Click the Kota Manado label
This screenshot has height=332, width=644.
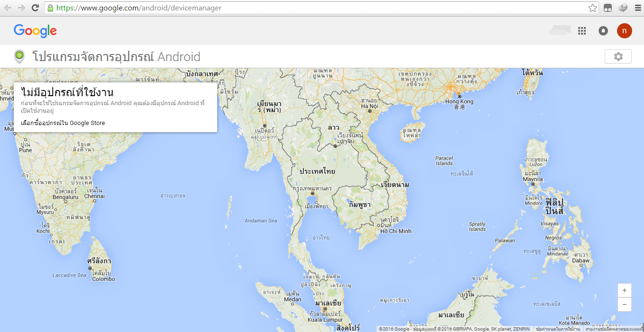(574, 323)
